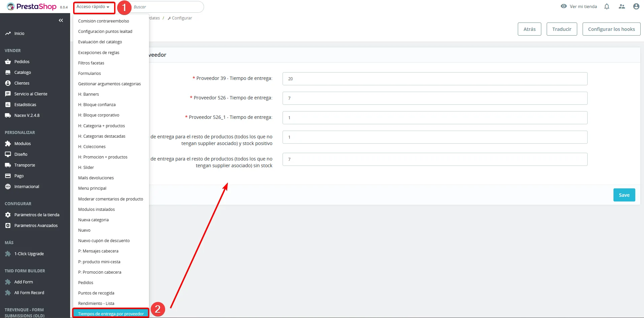
Task: Click the eye icon beside Ver mi tienda
Action: (564, 6)
